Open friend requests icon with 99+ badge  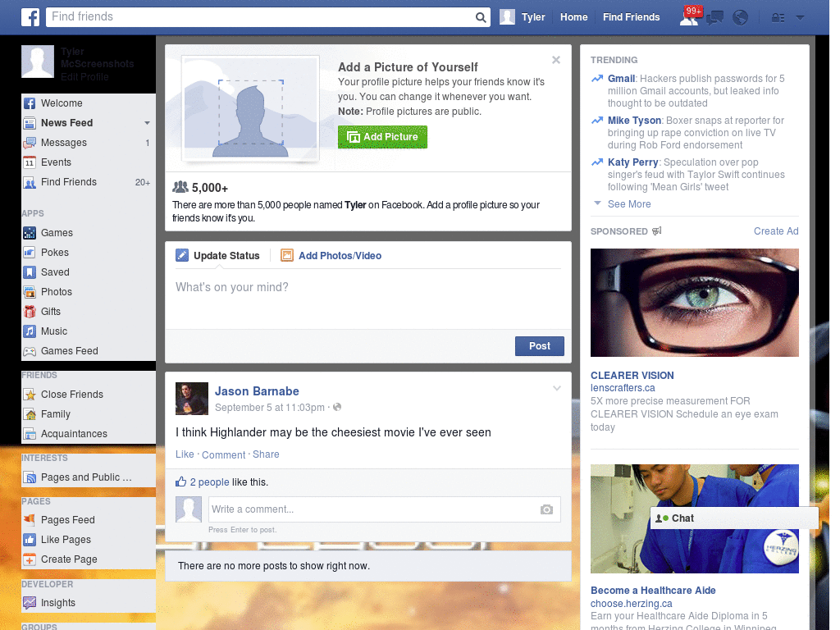pyautogui.click(x=690, y=16)
